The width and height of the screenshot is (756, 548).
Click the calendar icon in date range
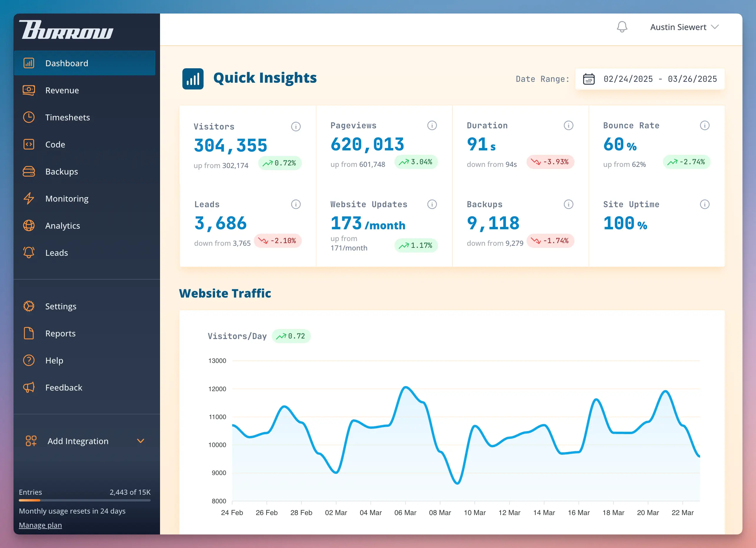point(589,79)
